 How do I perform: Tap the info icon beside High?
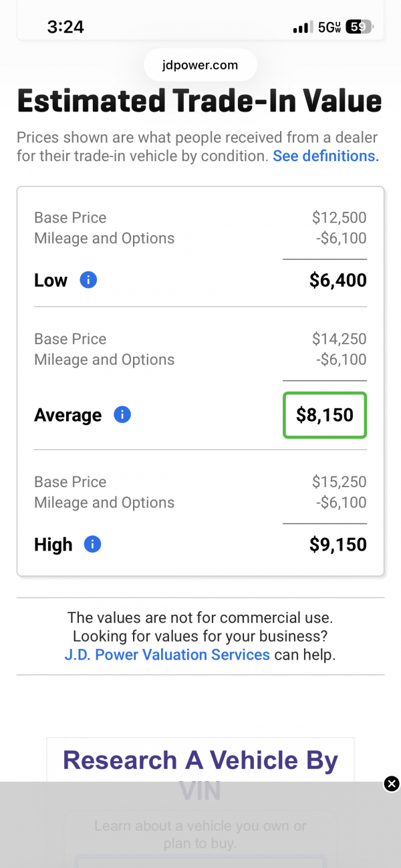click(x=93, y=545)
